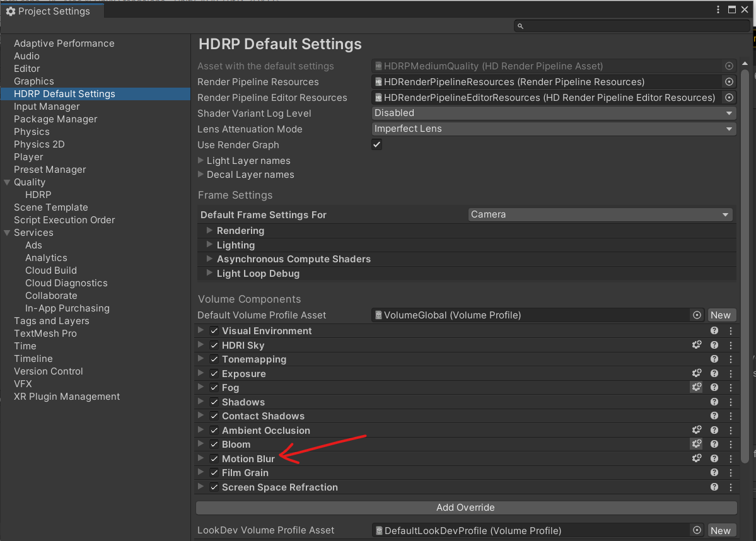Screen dimensions: 756x541
Task: Disable the Use Render Graph checkbox
Action: pos(377,144)
